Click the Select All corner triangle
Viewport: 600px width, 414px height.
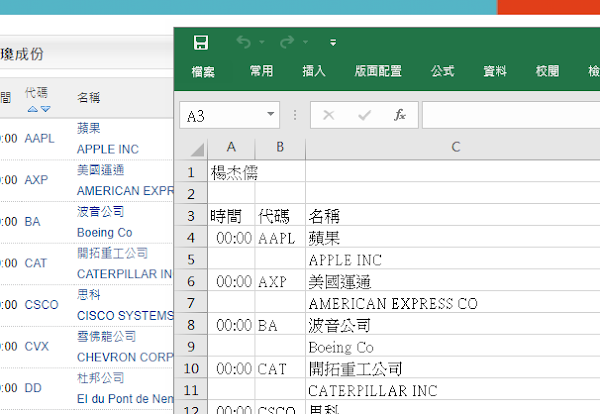(196, 149)
